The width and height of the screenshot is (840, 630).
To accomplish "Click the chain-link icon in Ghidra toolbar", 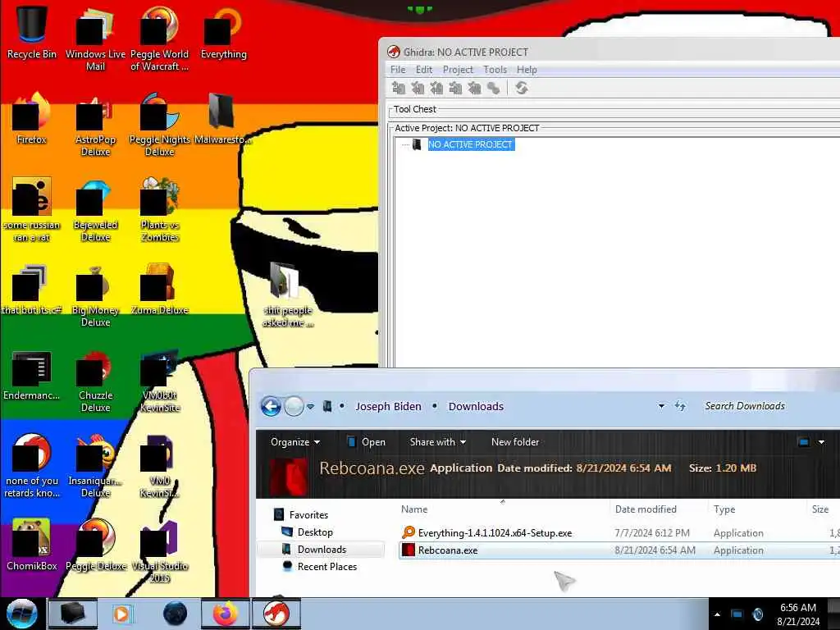I will pos(494,89).
